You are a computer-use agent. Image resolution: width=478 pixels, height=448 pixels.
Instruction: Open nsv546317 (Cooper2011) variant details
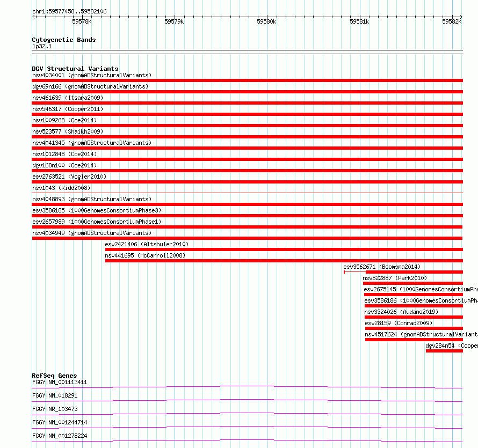coord(68,109)
